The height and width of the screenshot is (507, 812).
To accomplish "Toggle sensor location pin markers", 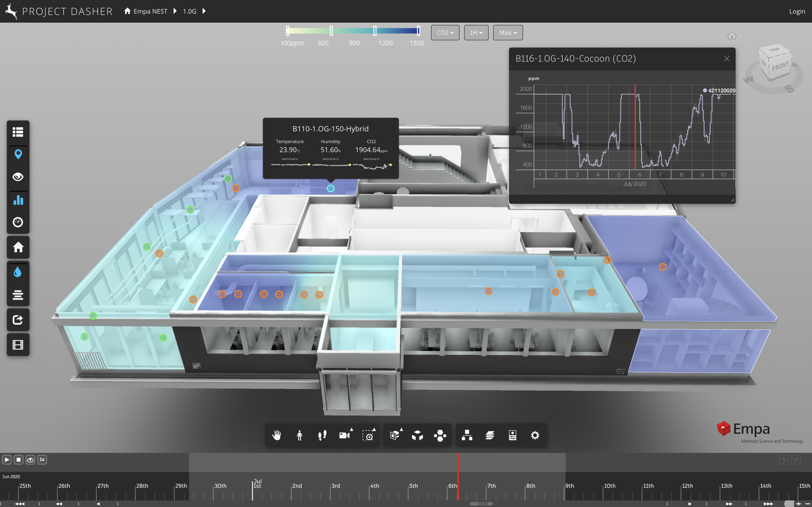I will coord(18,154).
